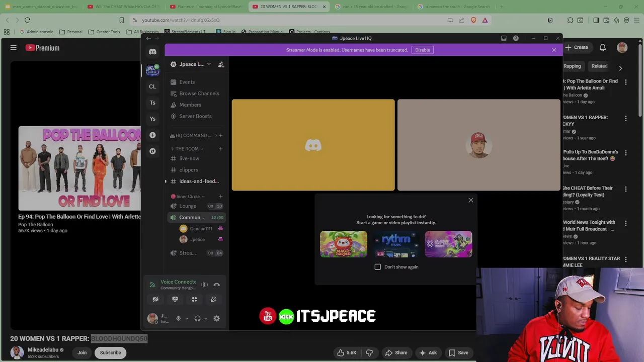Save the video to a playlist
The height and width of the screenshot is (362, 644).
pyautogui.click(x=458, y=352)
